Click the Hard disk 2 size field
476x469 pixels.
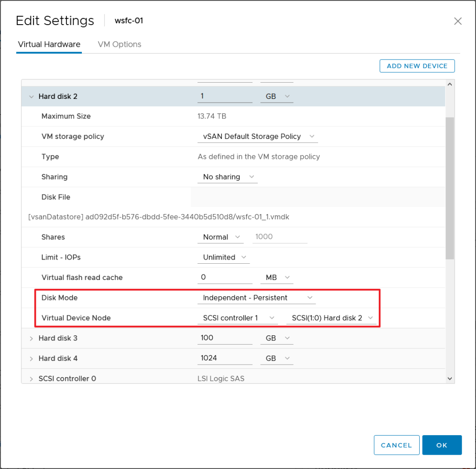(x=225, y=96)
